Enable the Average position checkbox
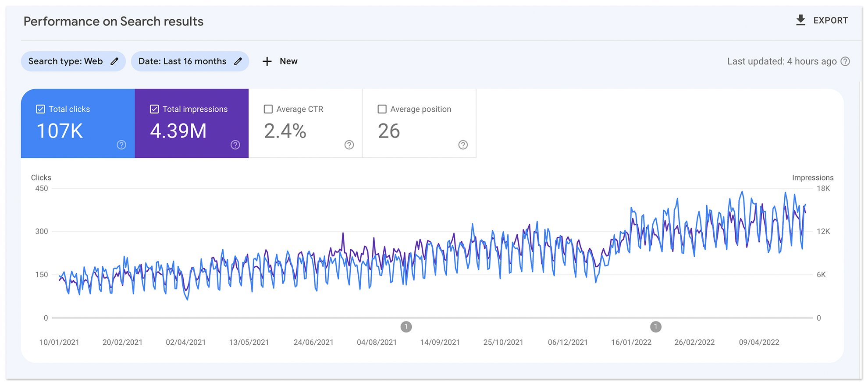Image resolution: width=868 pixels, height=385 pixels. point(382,109)
